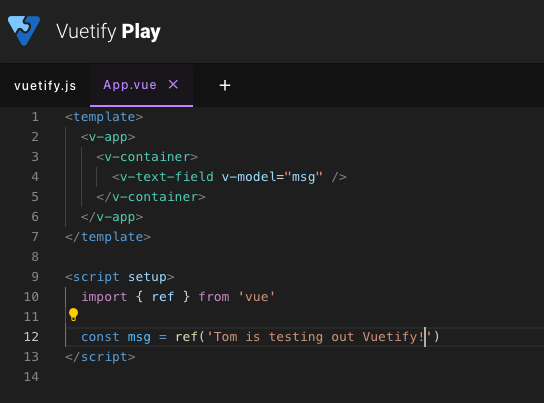The width and height of the screenshot is (544, 403).
Task: Click the closing </script> tag
Action: click(100, 357)
